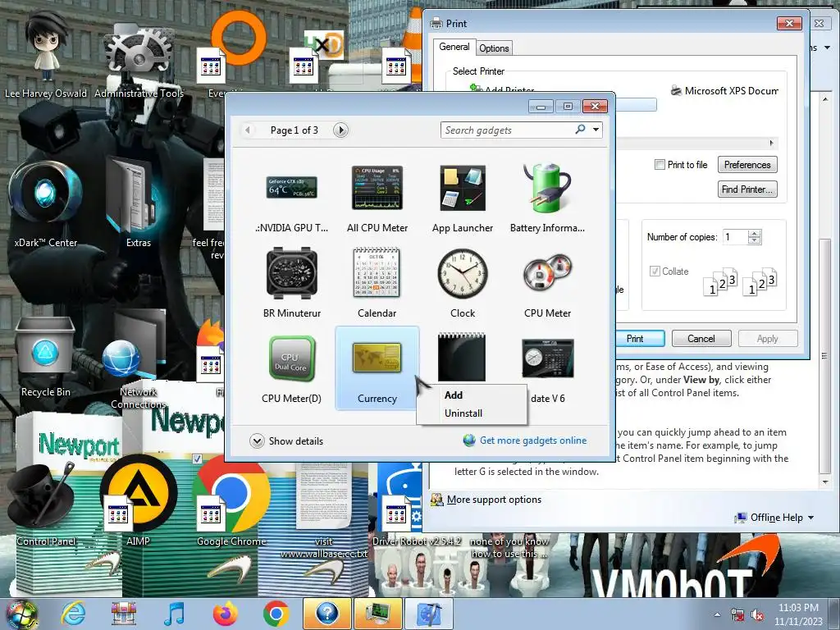Open the gadget search filter dropdown
Image resolution: width=840 pixels, height=630 pixels.
point(596,130)
